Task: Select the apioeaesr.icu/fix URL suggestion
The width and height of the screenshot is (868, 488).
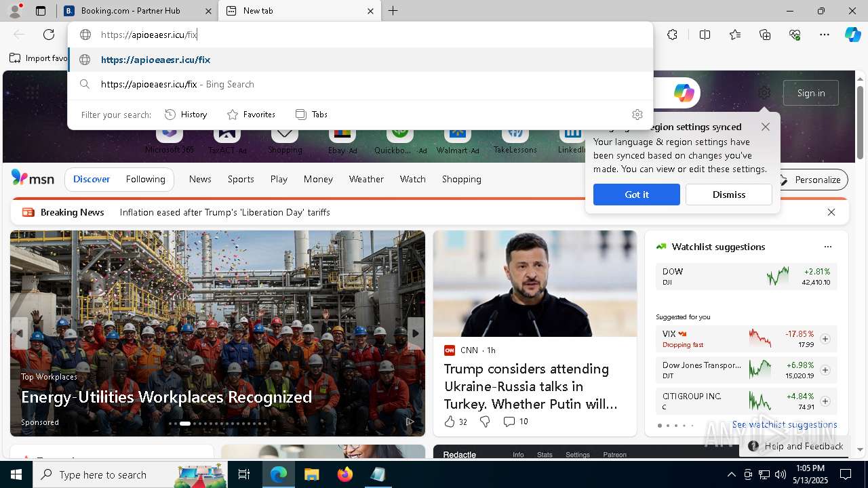Action: click(361, 60)
